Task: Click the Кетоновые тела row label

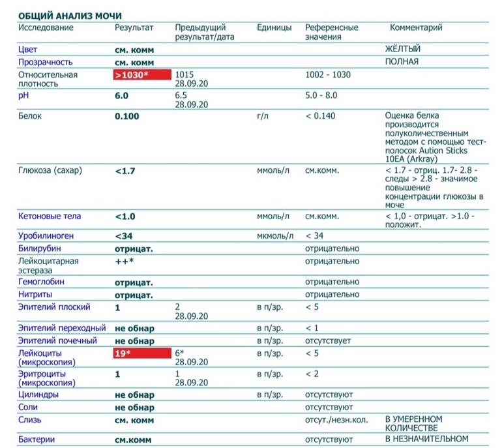Action: 50,217
